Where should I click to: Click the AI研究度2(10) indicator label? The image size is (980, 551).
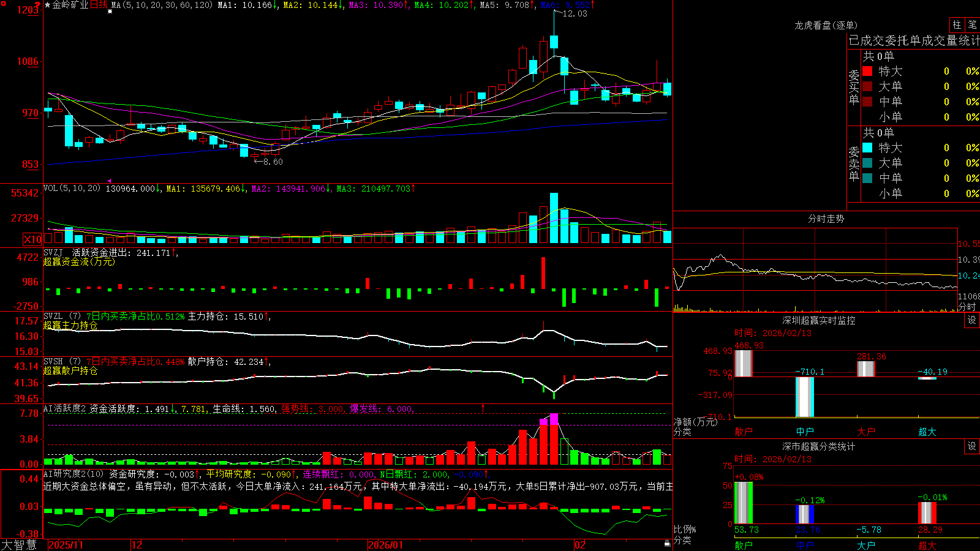[x=73, y=474]
